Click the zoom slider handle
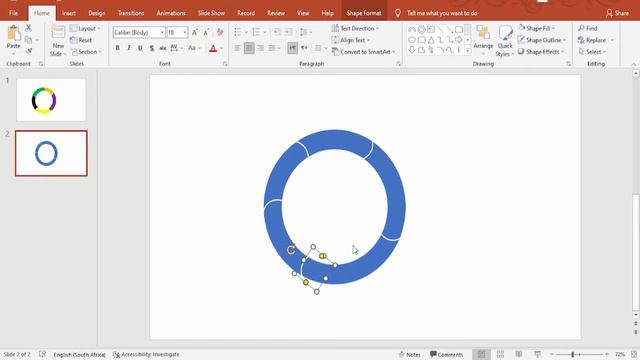Screen dimensions: 640x360 tap(573, 354)
